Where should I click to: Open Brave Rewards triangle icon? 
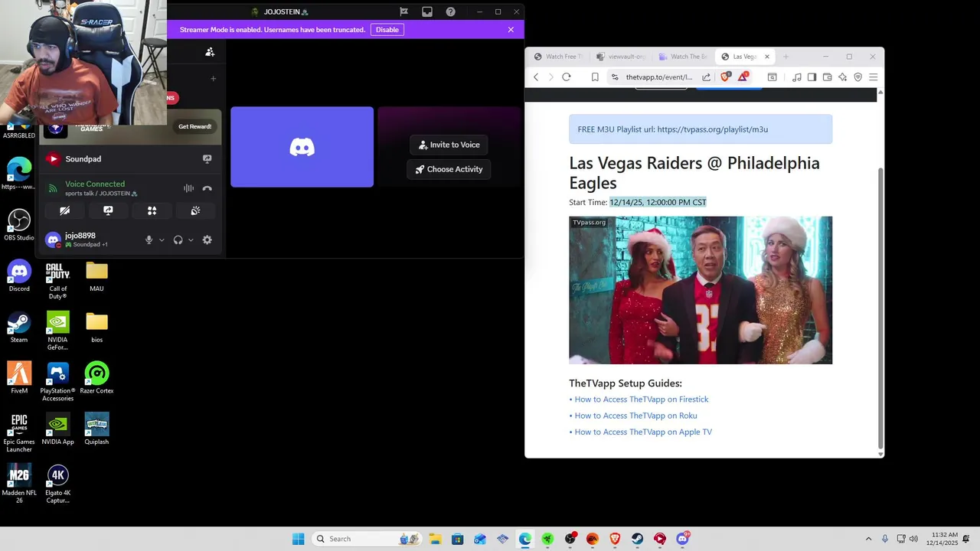coord(743,77)
